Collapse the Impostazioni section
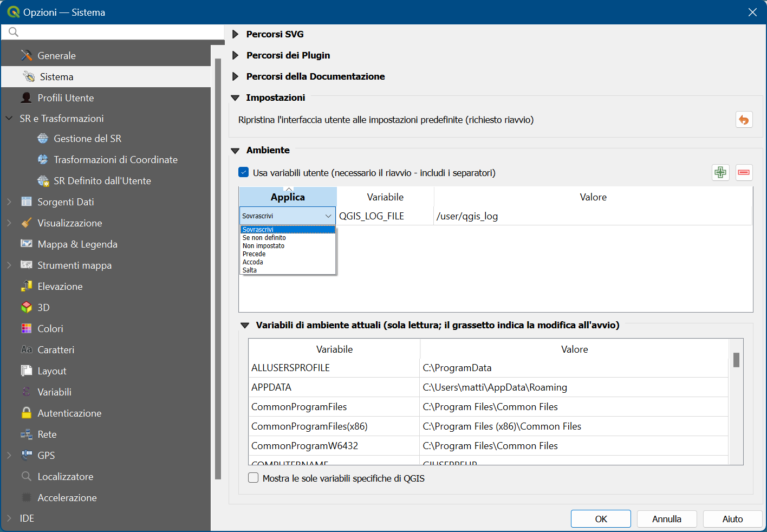 pos(235,98)
